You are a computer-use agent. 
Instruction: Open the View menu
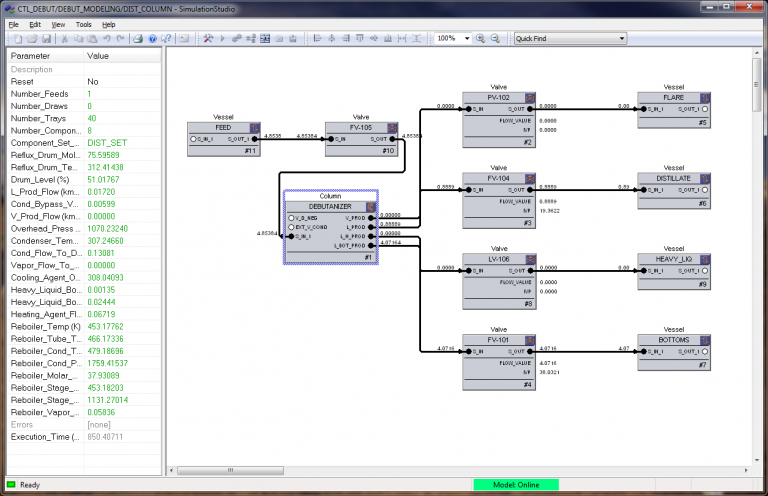58,23
